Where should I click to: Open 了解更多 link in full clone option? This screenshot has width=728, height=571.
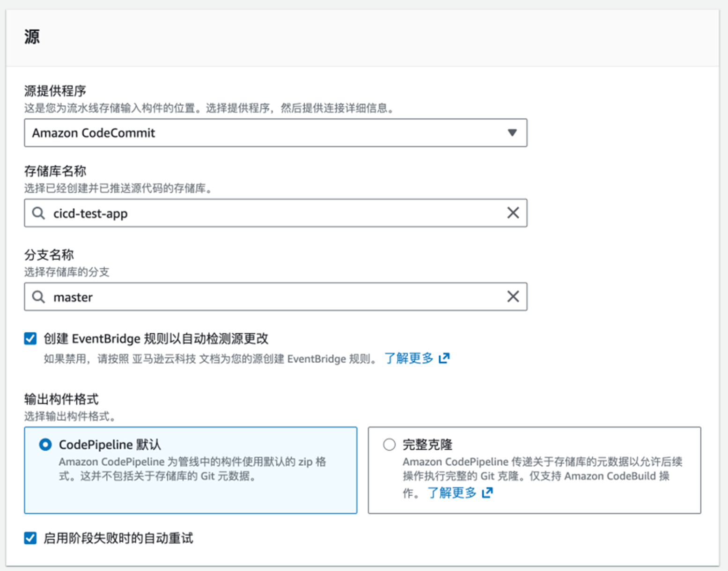[452, 493]
